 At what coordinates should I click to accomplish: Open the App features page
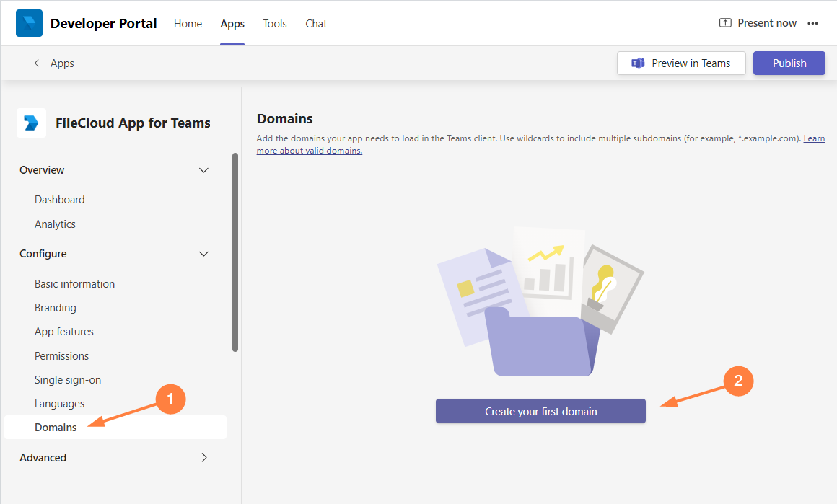pyautogui.click(x=64, y=332)
